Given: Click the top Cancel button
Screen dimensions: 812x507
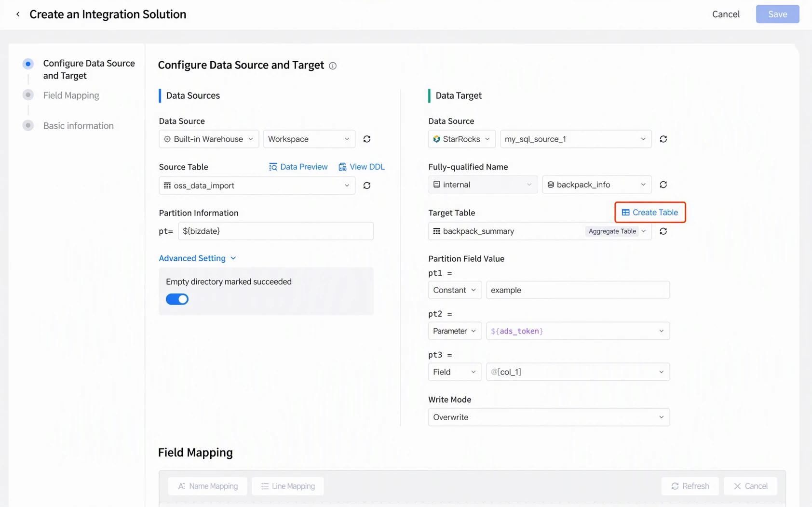Looking at the screenshot, I should click(x=726, y=14).
